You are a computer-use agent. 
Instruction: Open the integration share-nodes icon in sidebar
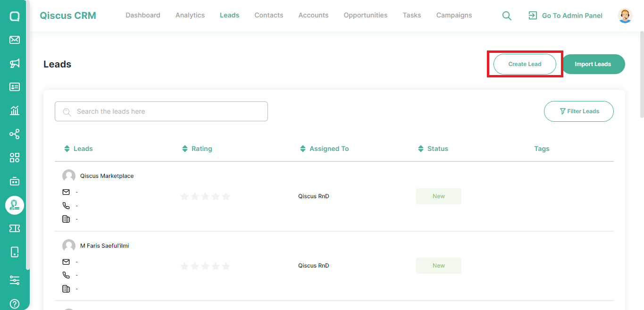tap(15, 134)
